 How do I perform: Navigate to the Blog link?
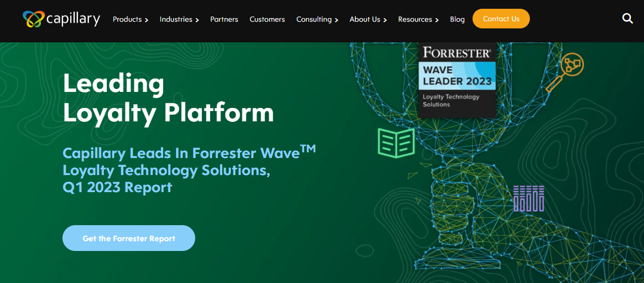point(457,19)
